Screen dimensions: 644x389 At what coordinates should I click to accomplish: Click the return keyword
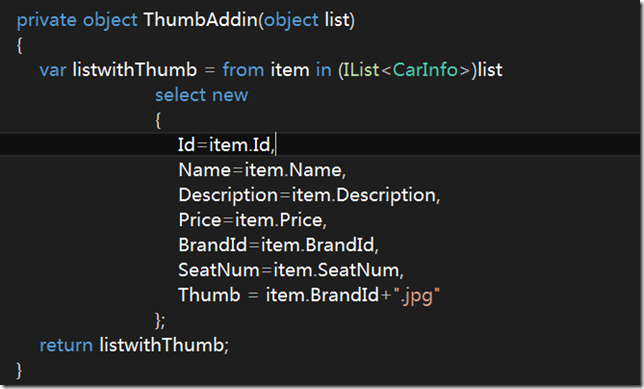(66, 345)
